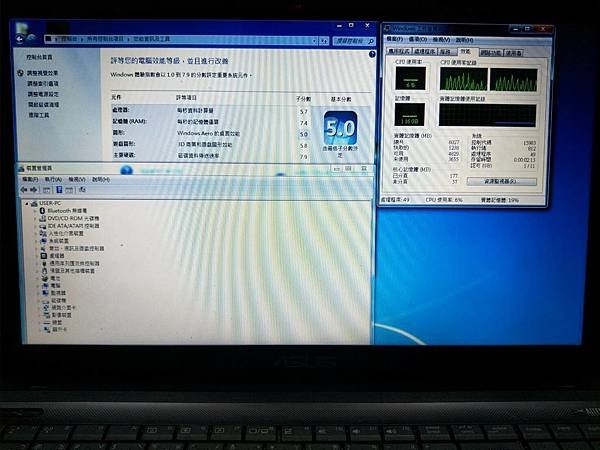Expand the 電腦 node in Device Manager
Viewport: 600px width, 450px height.
click(x=37, y=286)
